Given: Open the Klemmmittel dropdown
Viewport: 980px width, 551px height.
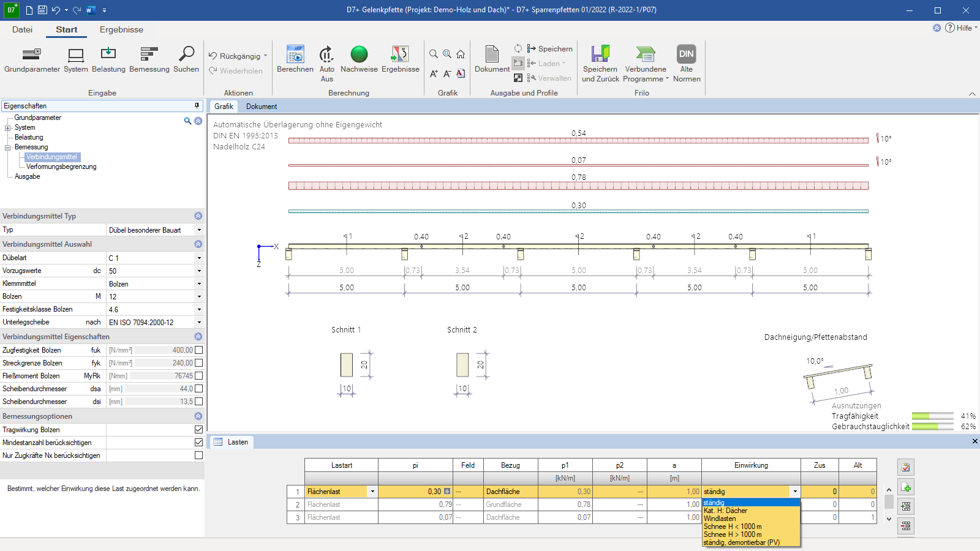Looking at the screenshot, I should pyautogui.click(x=199, y=284).
